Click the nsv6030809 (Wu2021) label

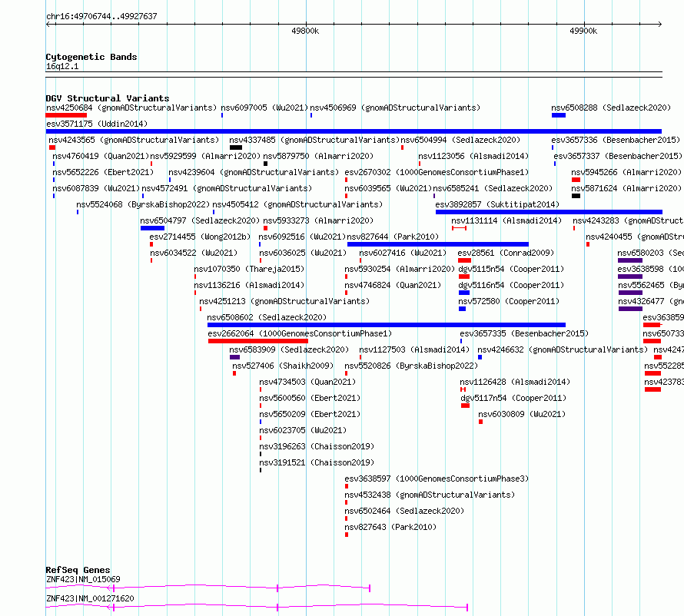click(522, 414)
